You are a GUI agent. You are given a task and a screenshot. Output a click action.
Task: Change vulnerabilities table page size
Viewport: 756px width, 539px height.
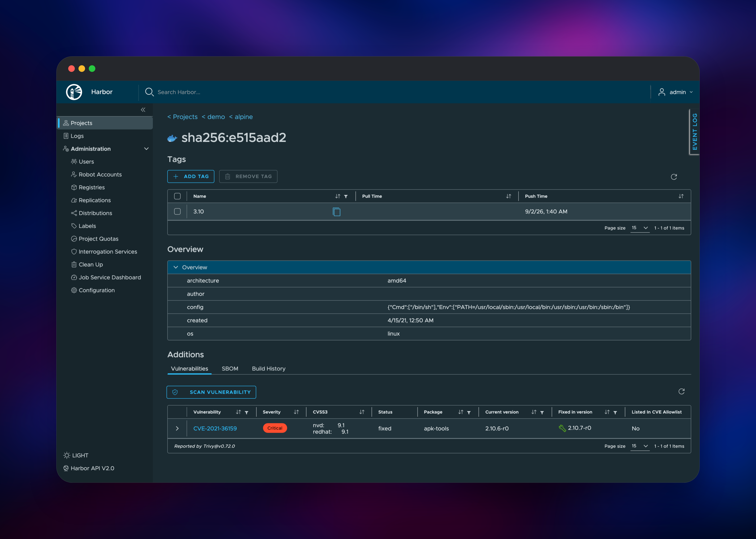[640, 446]
